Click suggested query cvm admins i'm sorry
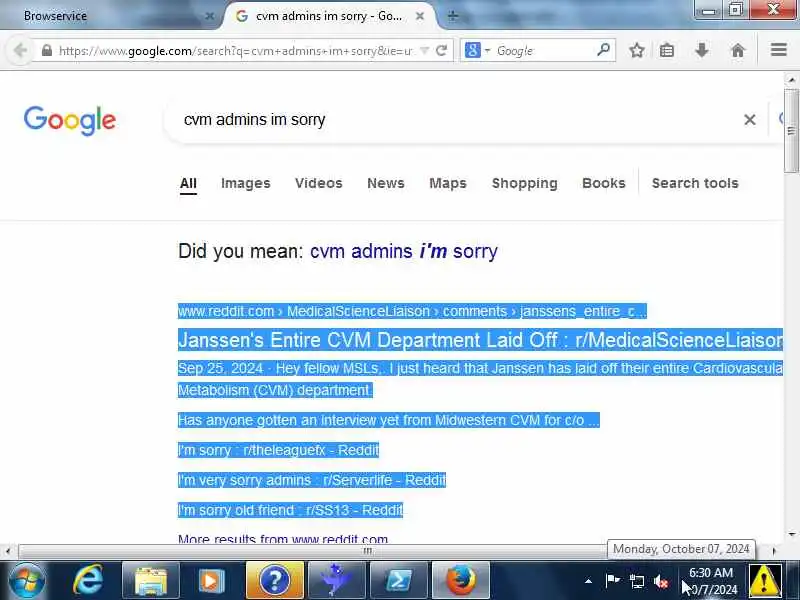The image size is (800, 600). (x=404, y=252)
